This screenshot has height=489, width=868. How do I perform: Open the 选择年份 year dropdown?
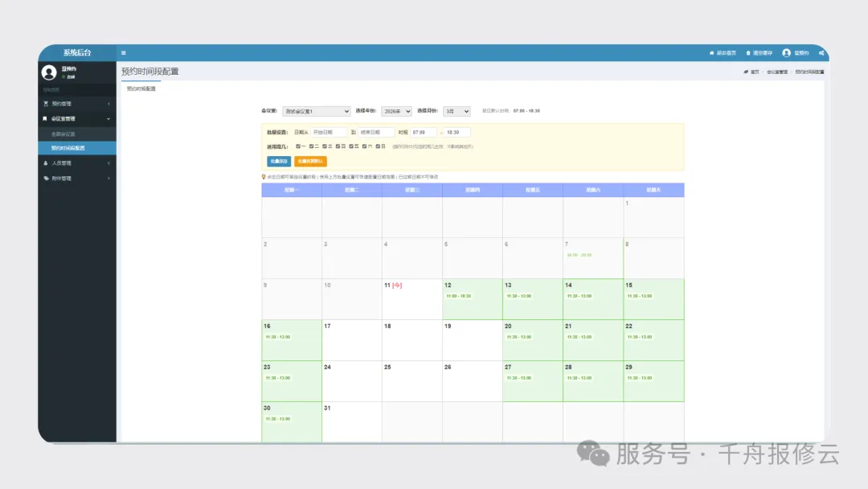396,111
